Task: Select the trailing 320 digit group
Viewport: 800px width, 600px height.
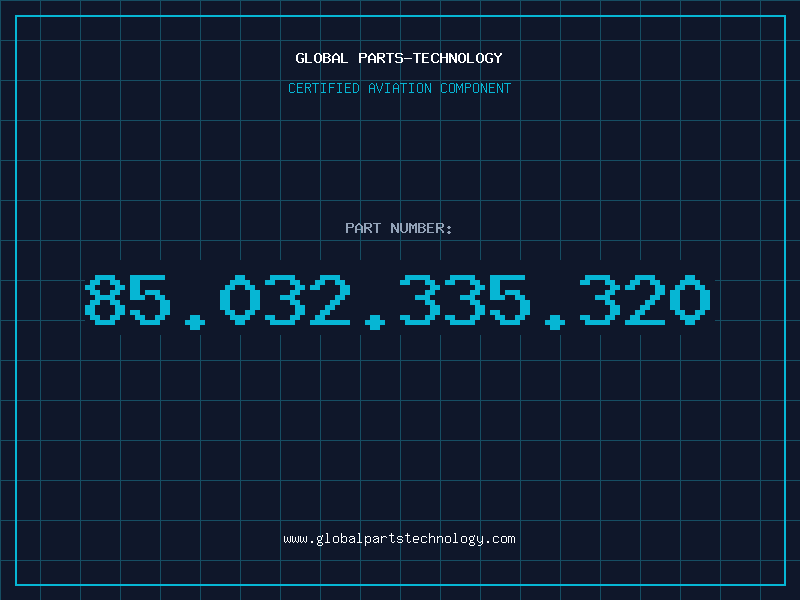Action: (x=645, y=300)
